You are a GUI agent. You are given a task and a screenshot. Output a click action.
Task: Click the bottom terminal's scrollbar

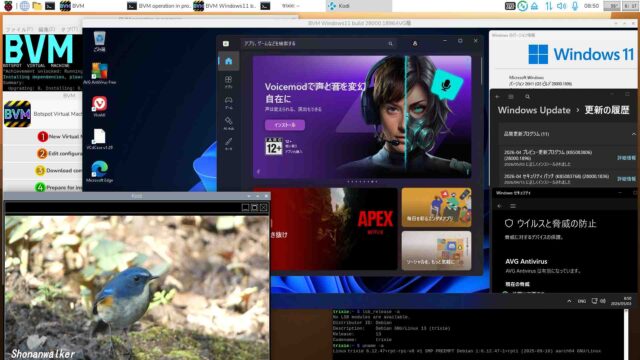[x=625, y=334]
